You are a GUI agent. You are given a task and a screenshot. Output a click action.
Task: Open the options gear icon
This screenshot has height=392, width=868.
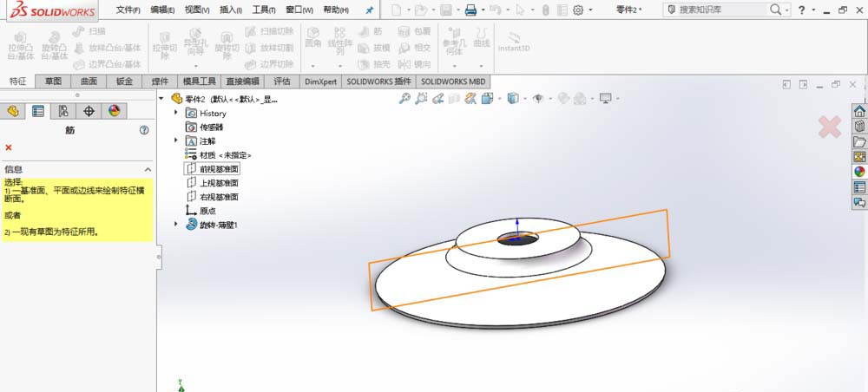coord(579,10)
